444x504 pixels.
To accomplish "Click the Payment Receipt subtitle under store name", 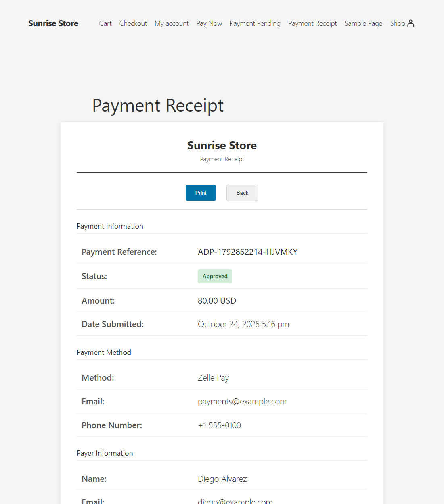I will coord(222,159).
